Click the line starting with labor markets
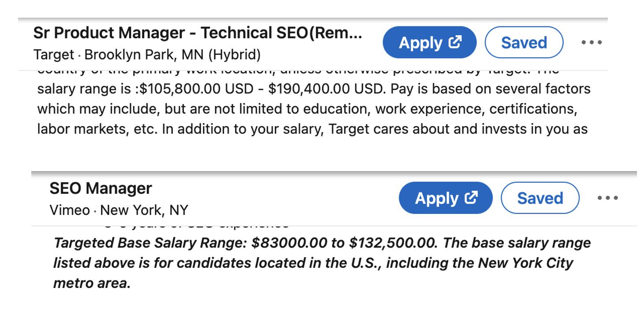 (x=312, y=129)
